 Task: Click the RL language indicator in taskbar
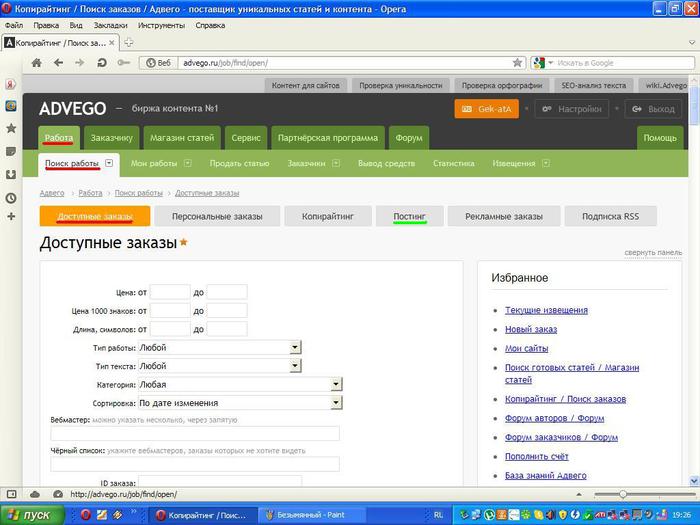(438, 515)
